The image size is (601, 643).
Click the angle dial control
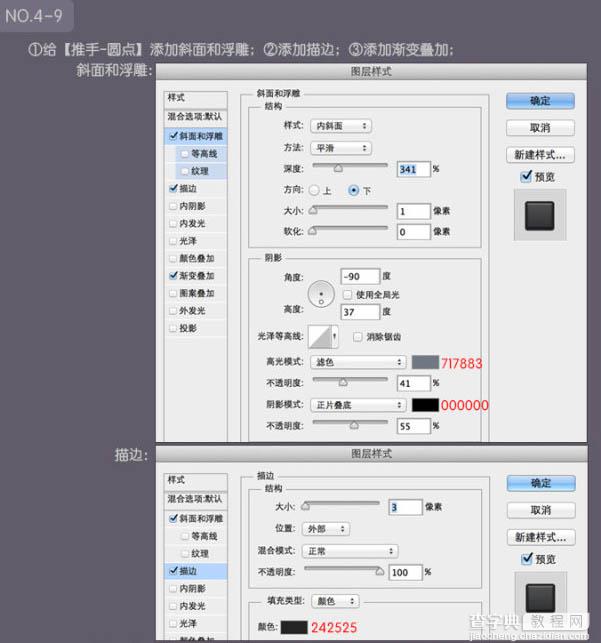point(321,294)
